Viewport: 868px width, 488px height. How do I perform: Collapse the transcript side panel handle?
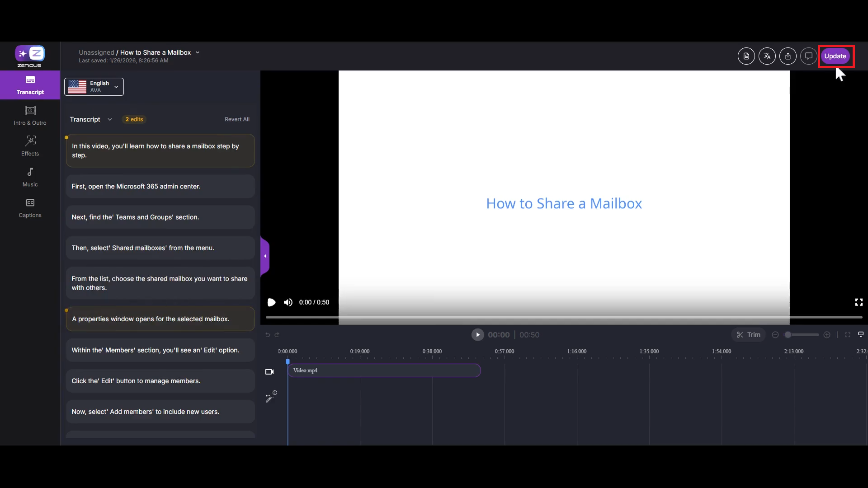tap(265, 256)
